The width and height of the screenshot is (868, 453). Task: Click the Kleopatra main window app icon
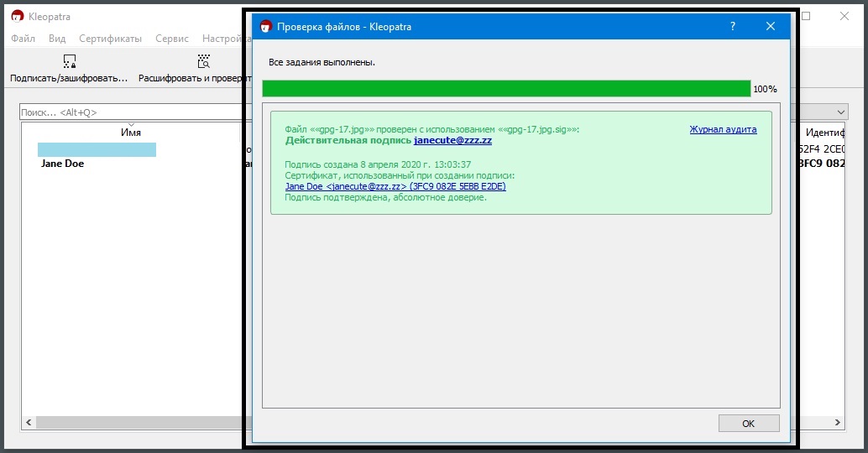tap(18, 16)
